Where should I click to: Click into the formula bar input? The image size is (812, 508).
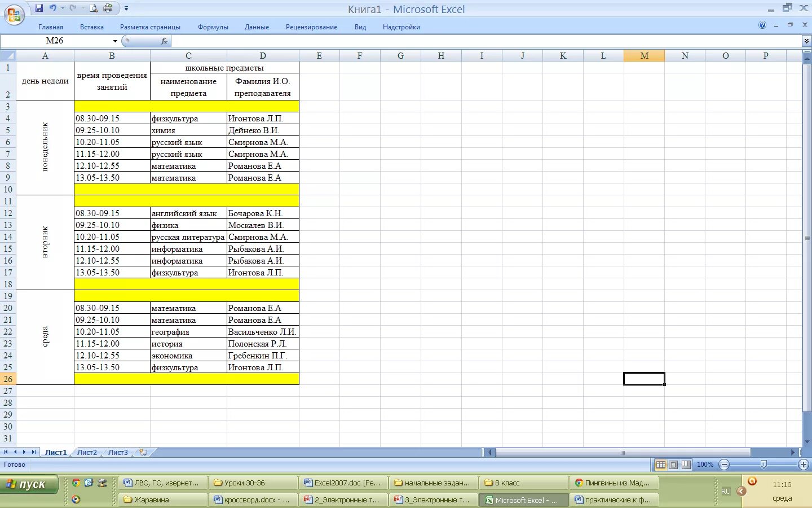click(x=486, y=41)
